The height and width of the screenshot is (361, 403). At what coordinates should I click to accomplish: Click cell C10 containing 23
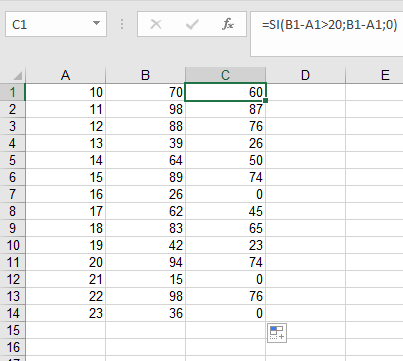pos(225,245)
